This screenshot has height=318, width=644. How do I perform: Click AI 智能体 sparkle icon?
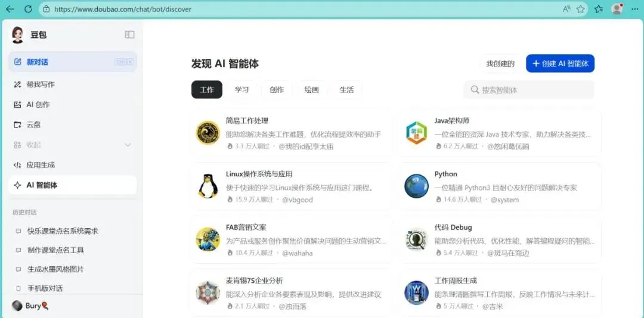17,185
